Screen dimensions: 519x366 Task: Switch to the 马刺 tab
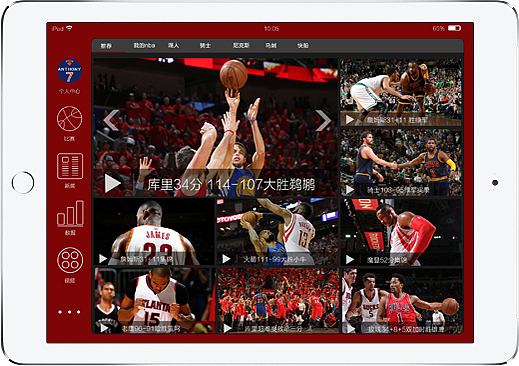[x=271, y=45]
